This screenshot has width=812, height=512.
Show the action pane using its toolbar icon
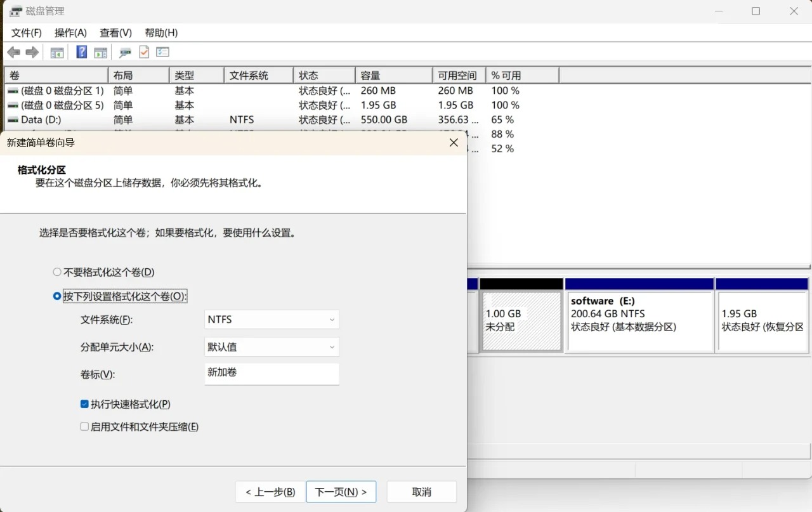tap(100, 51)
